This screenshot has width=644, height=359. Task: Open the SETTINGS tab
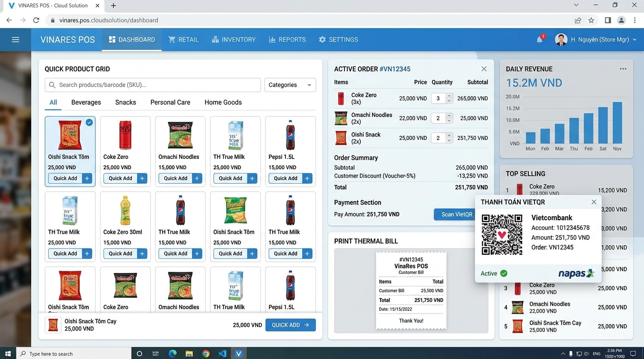click(338, 40)
